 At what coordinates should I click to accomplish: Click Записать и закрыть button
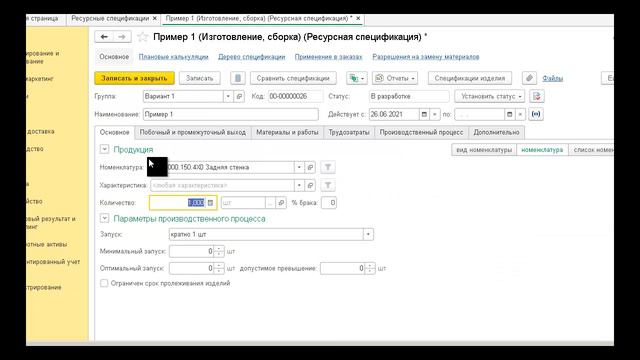pos(134,78)
